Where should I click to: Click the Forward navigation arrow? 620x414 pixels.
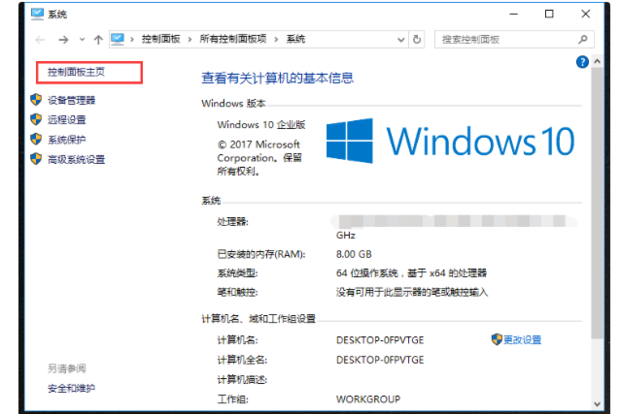63,40
